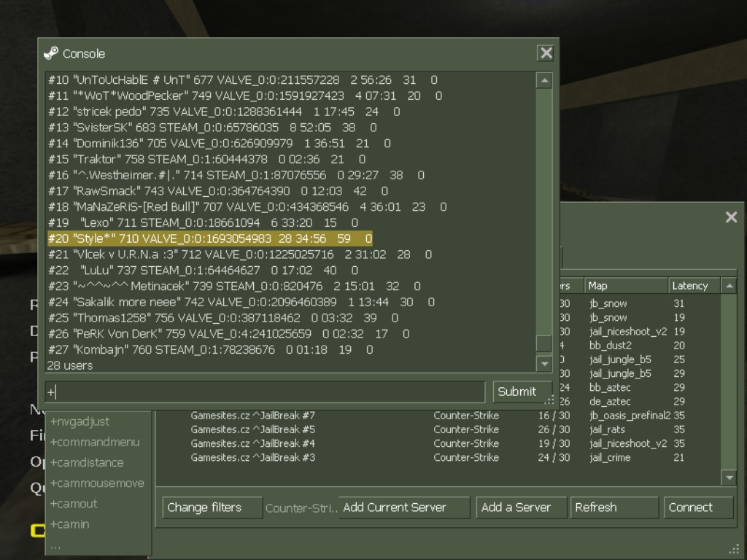Click console line #25 "Thomas1258"

[223, 318]
